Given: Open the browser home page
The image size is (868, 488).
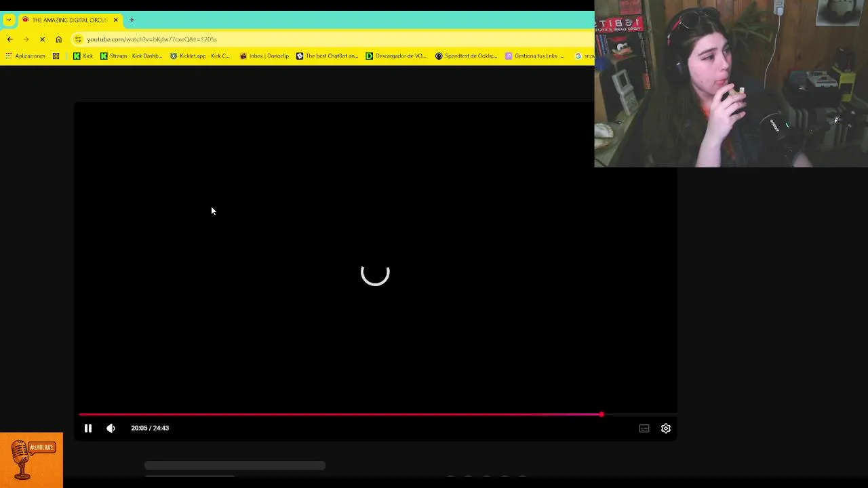Looking at the screenshot, I should [58, 39].
